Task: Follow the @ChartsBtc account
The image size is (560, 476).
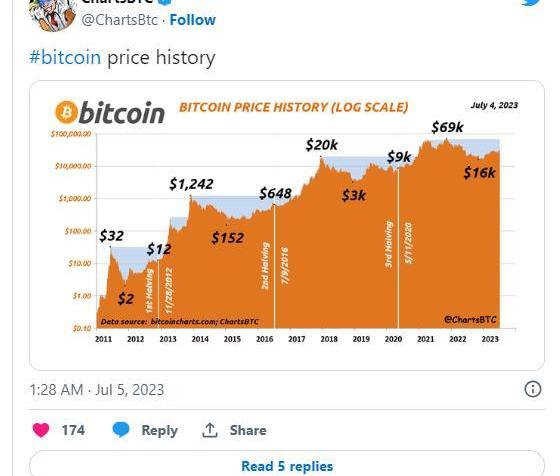Action: (x=192, y=20)
